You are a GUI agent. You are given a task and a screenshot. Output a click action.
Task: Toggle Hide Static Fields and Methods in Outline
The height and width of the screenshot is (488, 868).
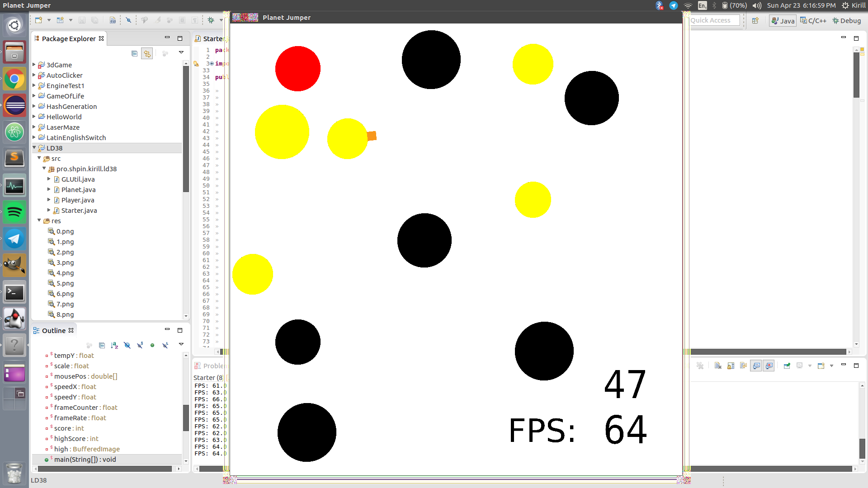tap(140, 345)
